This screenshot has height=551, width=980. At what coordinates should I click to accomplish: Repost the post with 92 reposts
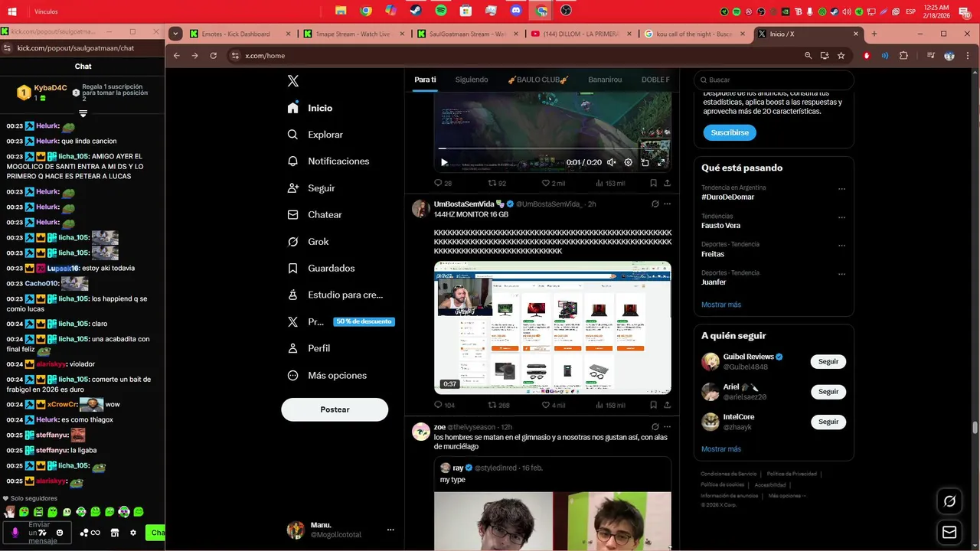[x=498, y=183]
